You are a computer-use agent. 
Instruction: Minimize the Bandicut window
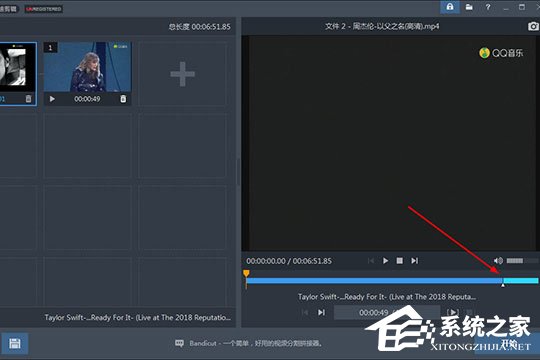506,8
